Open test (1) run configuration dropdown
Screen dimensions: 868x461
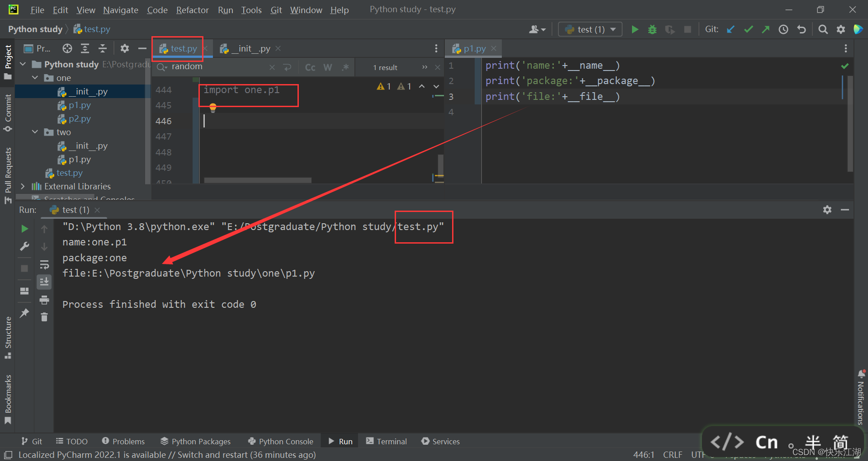point(590,29)
